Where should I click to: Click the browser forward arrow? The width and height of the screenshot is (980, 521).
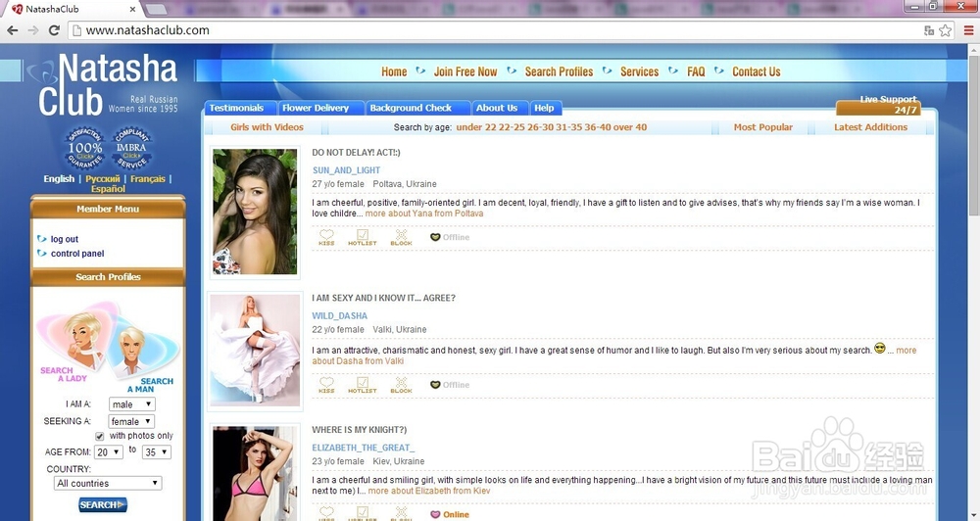(x=33, y=30)
